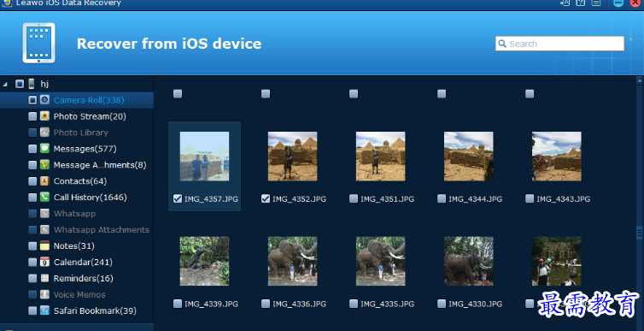Check the IMG_4344.JPG checkbox
This screenshot has height=331, width=644.
click(x=442, y=199)
